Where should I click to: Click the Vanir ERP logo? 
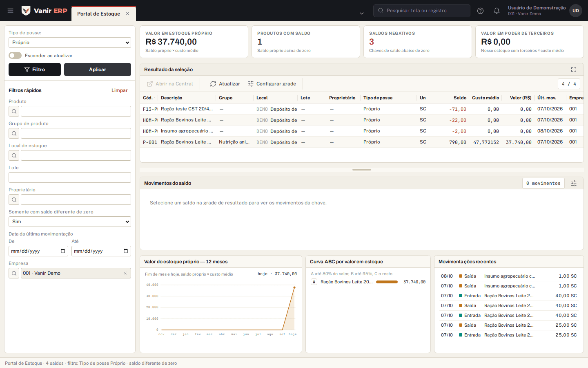coord(44,11)
